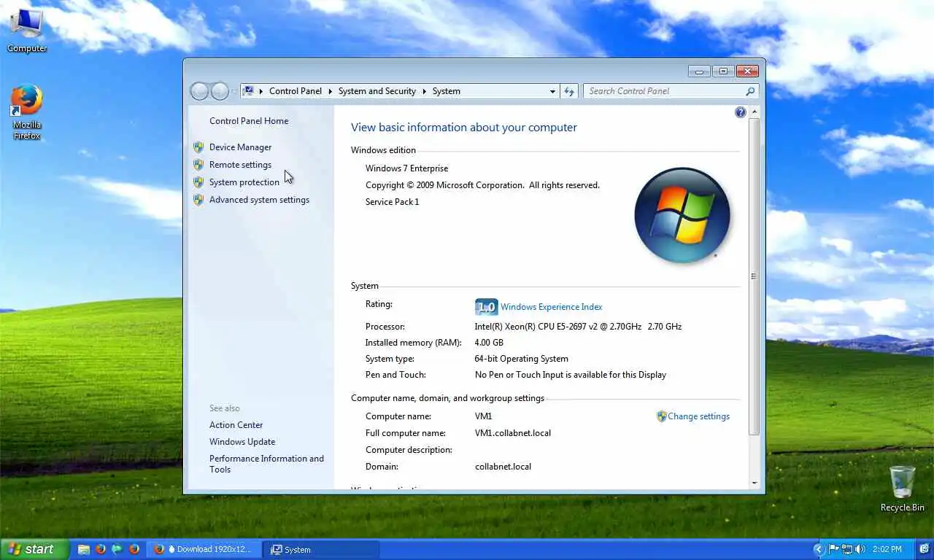The image size is (934, 560).
Task: Open Device Manager
Action: pyautogui.click(x=240, y=147)
